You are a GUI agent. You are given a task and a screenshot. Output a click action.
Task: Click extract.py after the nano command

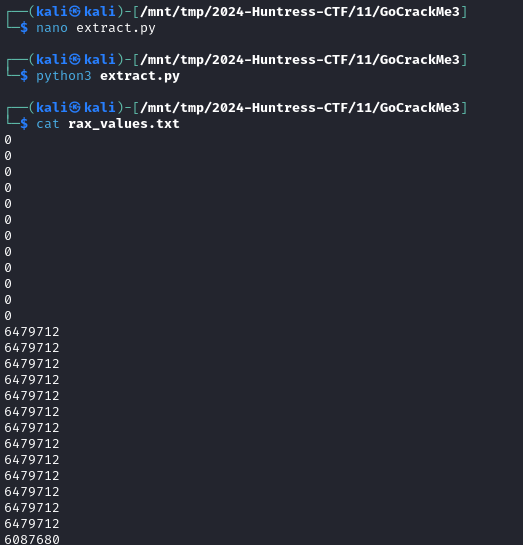(116, 28)
